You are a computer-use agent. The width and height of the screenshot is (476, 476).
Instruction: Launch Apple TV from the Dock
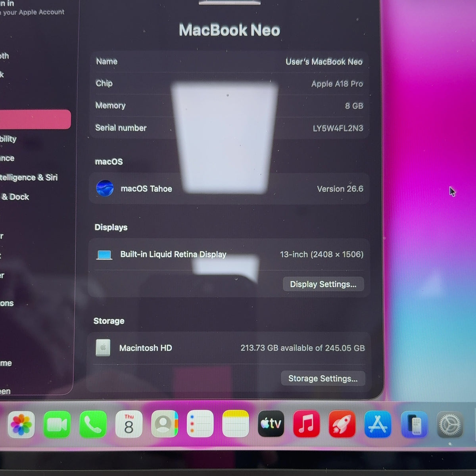(271, 424)
